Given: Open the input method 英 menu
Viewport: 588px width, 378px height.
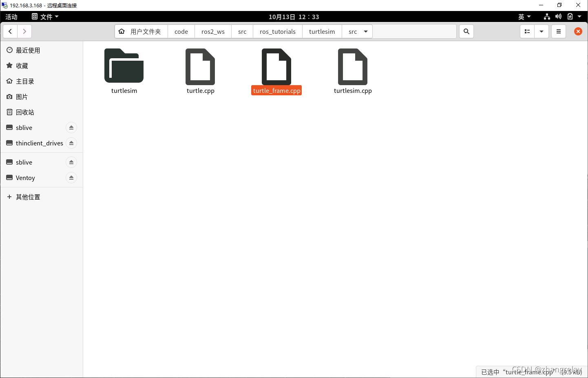Looking at the screenshot, I should pos(524,17).
